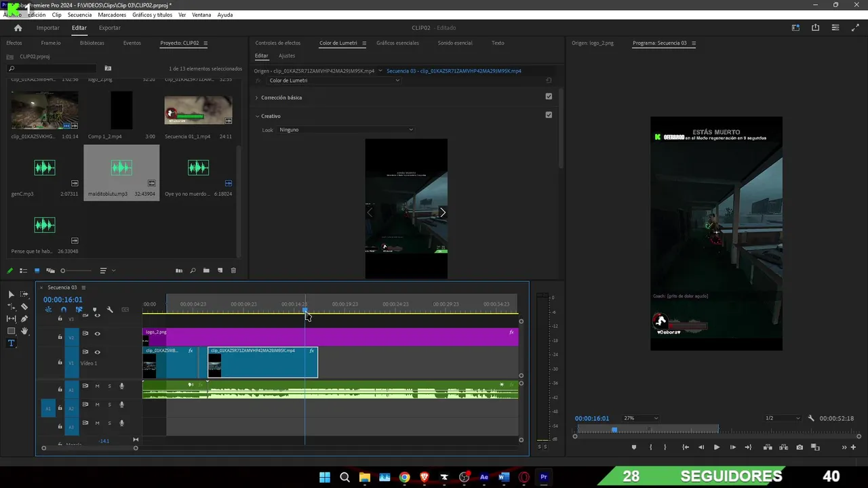
Task: Go to Exportar workspace
Action: point(110,28)
